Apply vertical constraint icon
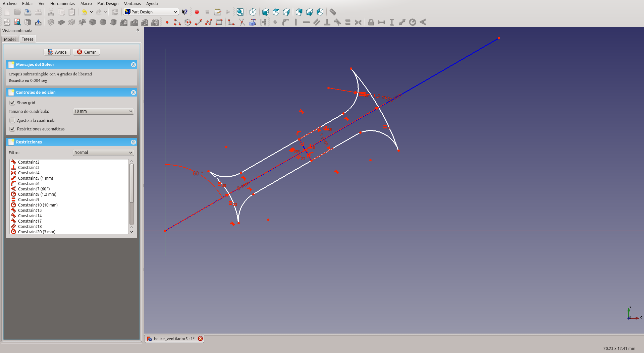 [296, 22]
